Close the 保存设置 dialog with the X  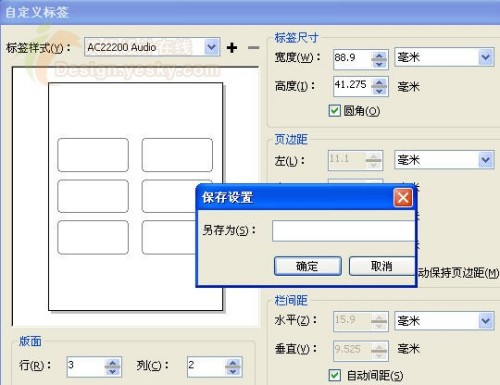(x=403, y=198)
